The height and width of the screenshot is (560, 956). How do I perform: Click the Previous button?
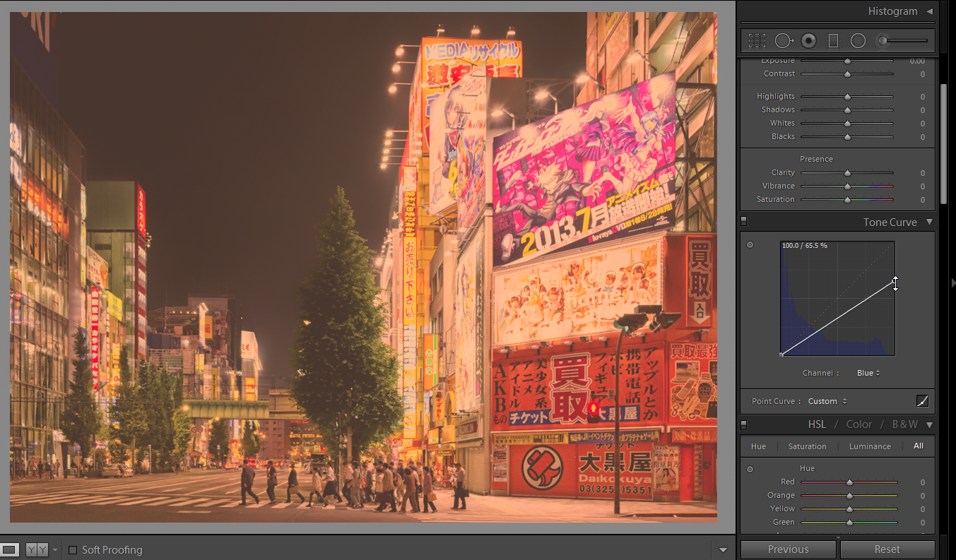[x=789, y=549]
